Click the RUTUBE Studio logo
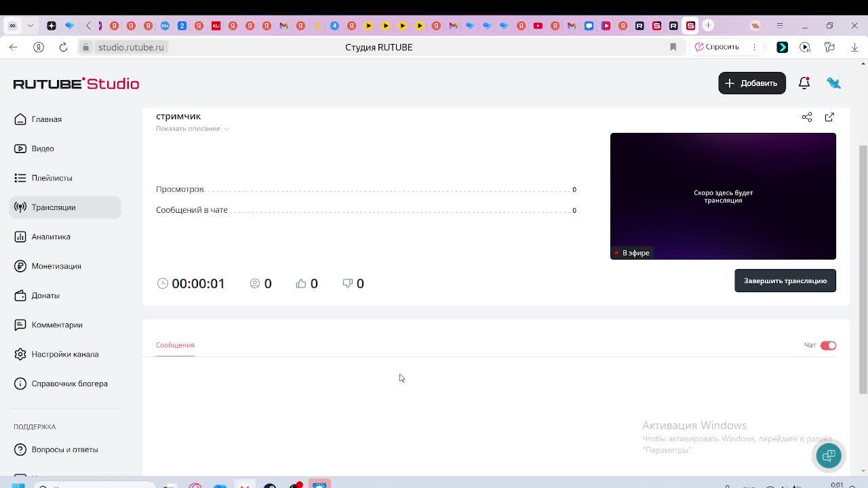The image size is (868, 488). 76,83
